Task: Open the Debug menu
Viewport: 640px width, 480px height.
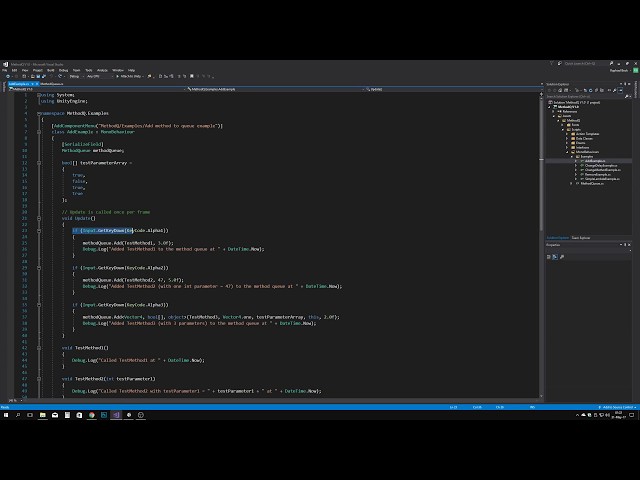Action: pos(64,70)
